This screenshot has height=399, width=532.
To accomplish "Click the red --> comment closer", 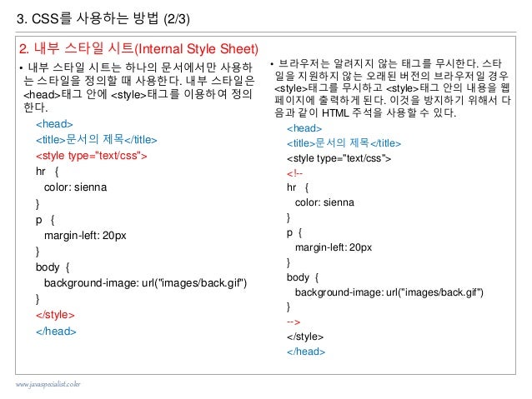I will pos(294,322).
